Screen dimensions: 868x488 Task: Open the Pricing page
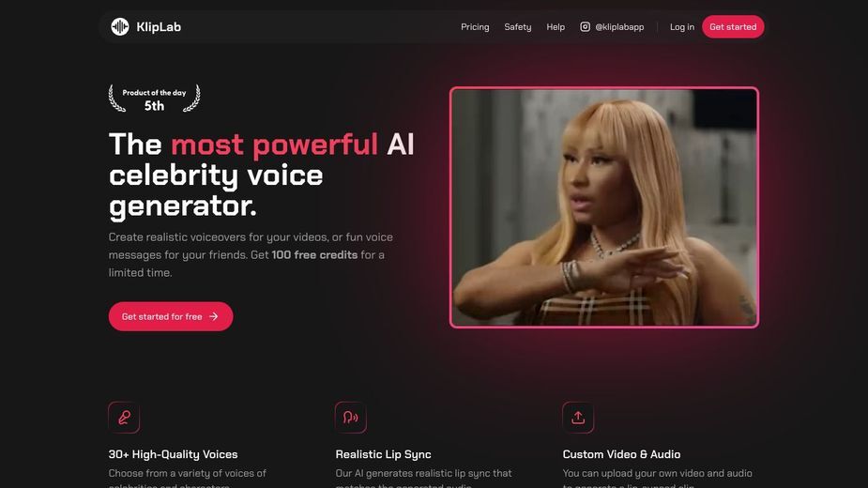tap(475, 26)
